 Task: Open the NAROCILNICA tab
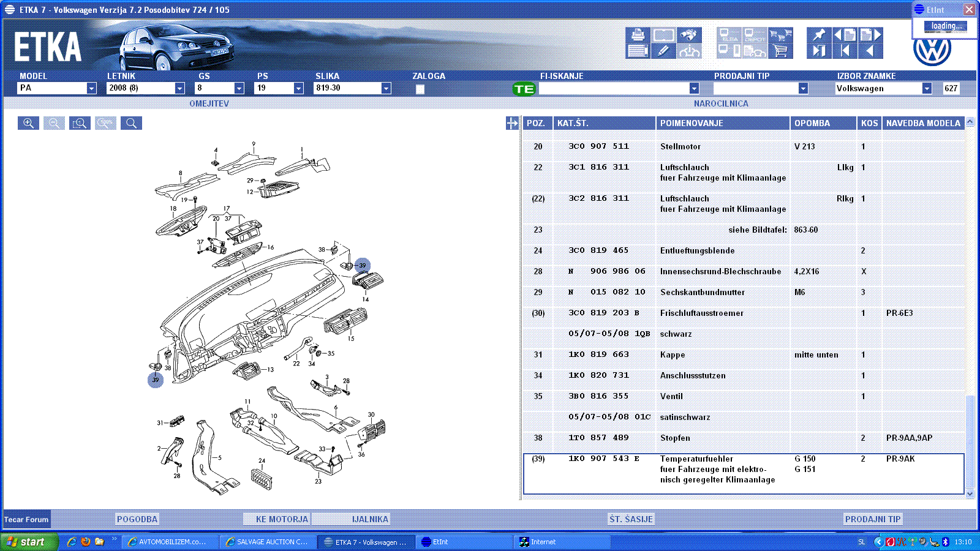click(721, 103)
